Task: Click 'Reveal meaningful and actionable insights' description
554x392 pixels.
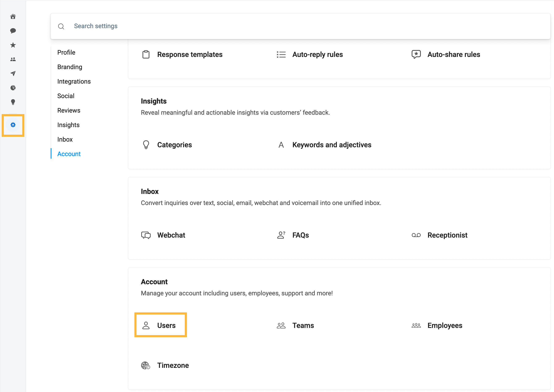Action: click(235, 112)
